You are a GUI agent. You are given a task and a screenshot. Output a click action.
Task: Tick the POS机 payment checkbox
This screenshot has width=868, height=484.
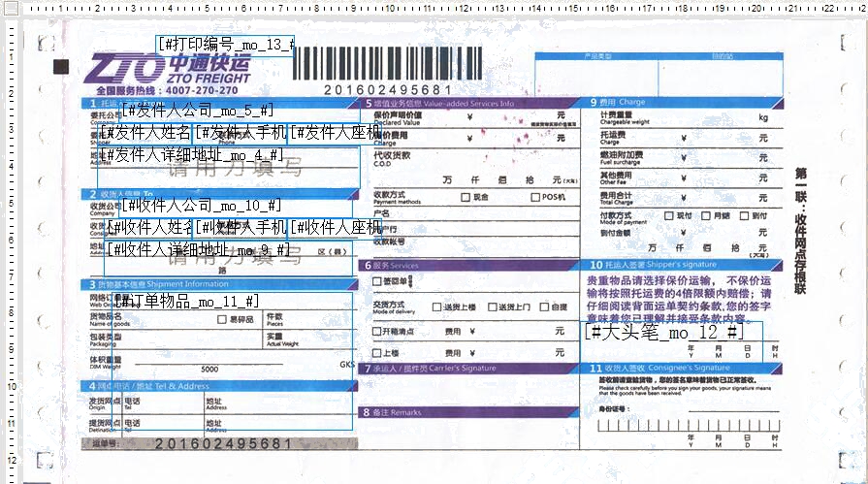click(534, 197)
